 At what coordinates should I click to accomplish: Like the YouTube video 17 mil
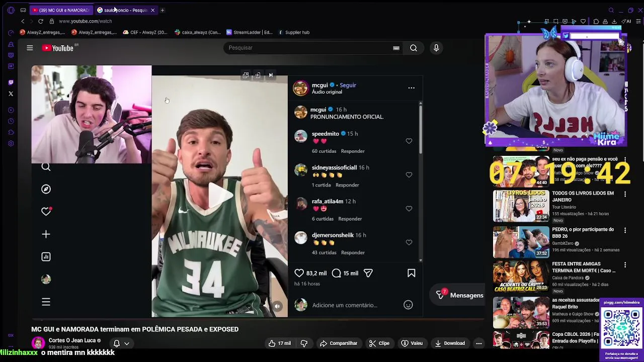coord(280,343)
